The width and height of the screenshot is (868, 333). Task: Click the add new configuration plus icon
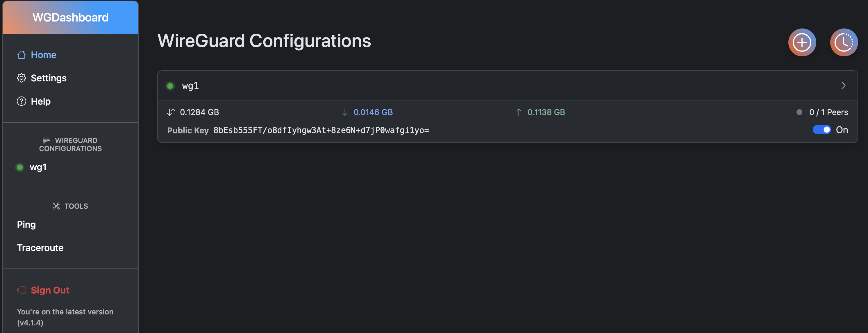point(802,42)
